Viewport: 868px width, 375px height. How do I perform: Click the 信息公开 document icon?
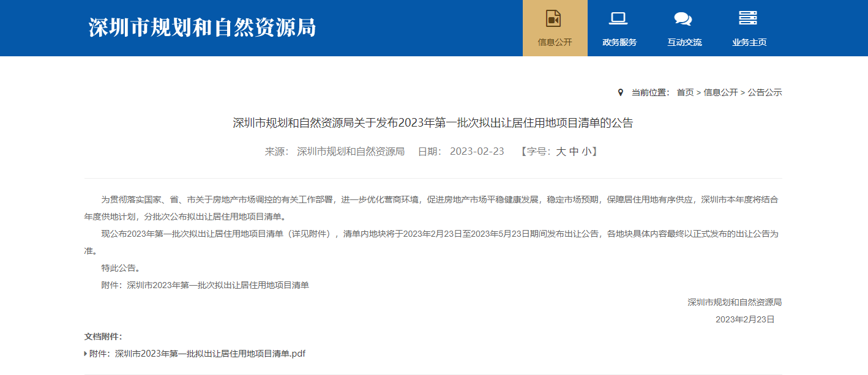554,18
